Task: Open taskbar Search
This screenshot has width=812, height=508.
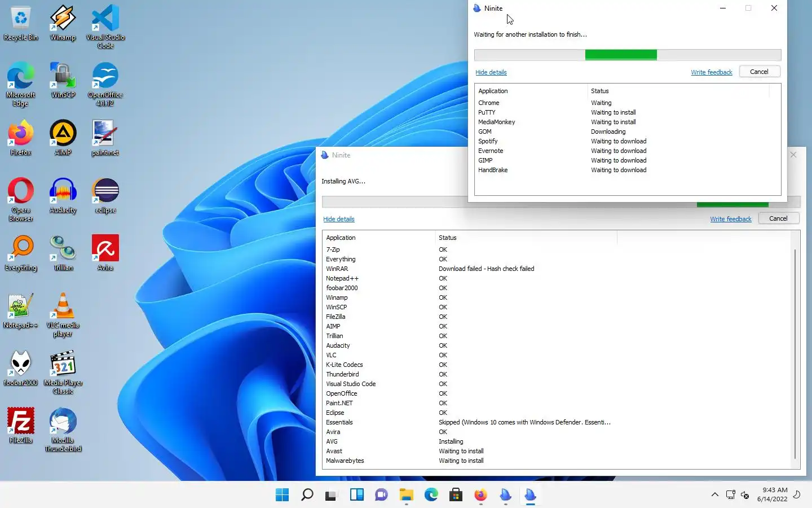Action: click(x=307, y=495)
